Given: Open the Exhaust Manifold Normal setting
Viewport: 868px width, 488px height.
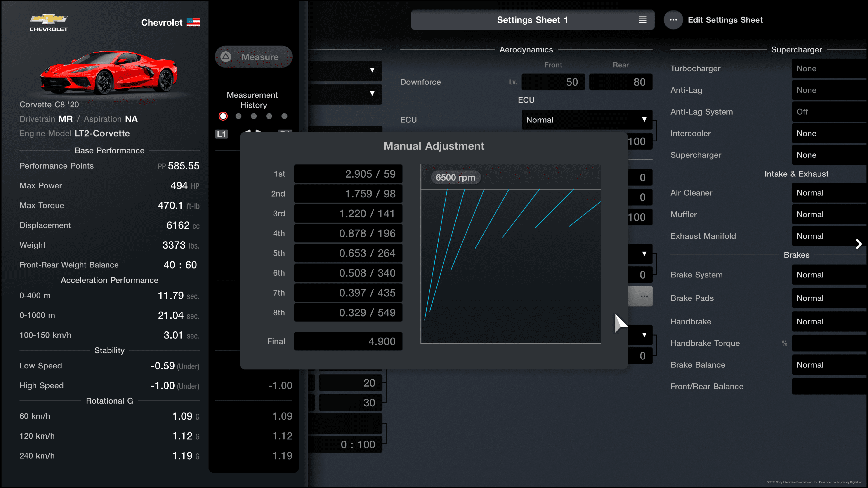Looking at the screenshot, I should pos(830,236).
